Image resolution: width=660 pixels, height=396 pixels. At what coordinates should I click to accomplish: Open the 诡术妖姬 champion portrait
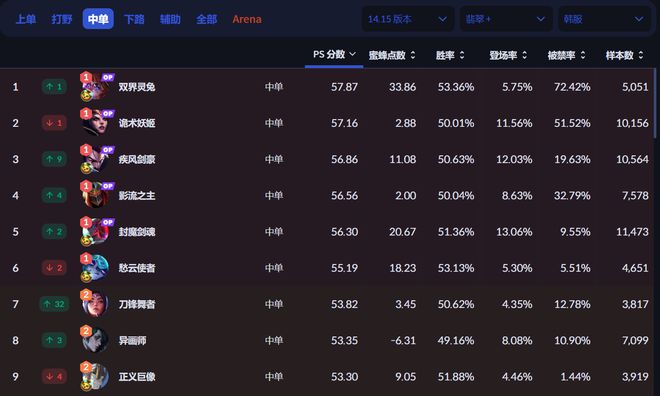tap(96, 123)
